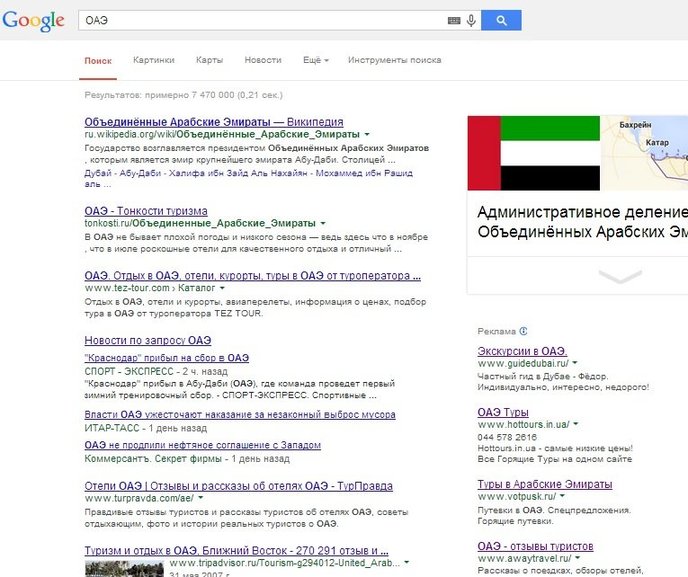Image resolution: width=688 pixels, height=577 pixels.
Task: Open the Туризм и отдых в ОАЭ tripadvisor result
Action: (x=236, y=551)
